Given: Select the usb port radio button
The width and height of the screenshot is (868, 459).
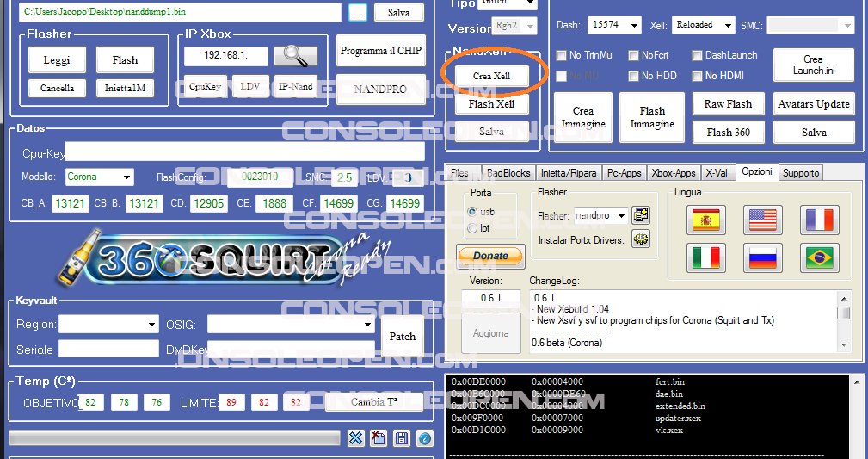Looking at the screenshot, I should click(x=472, y=212).
